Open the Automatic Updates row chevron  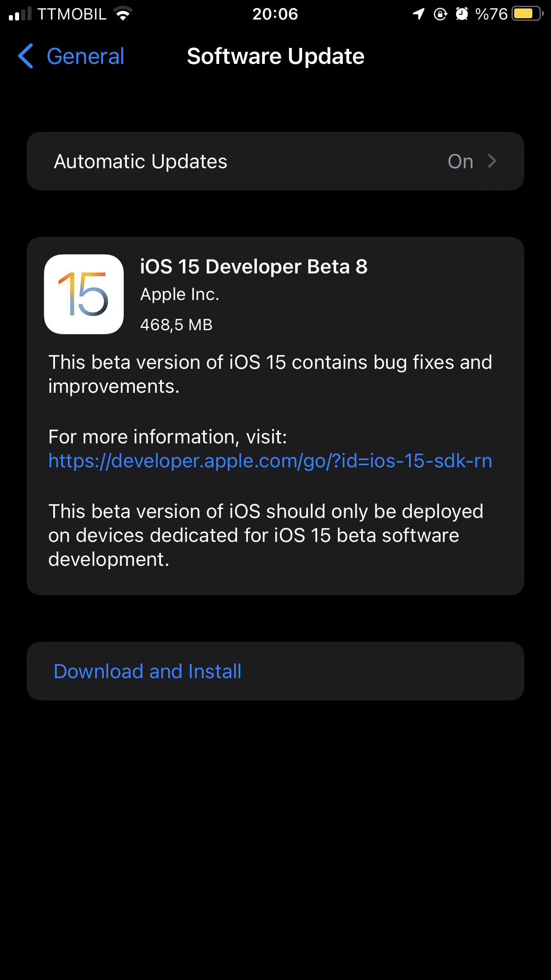point(492,161)
